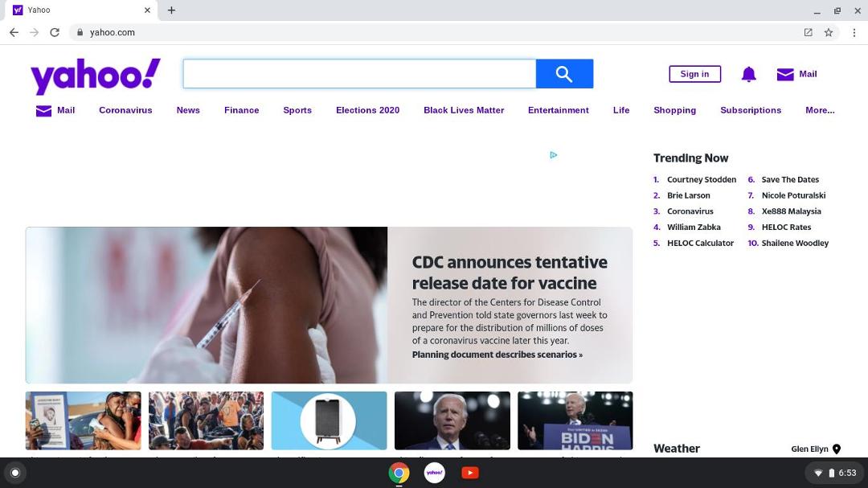868x488 pixels.
Task: Open the Life section
Action: [621, 110]
